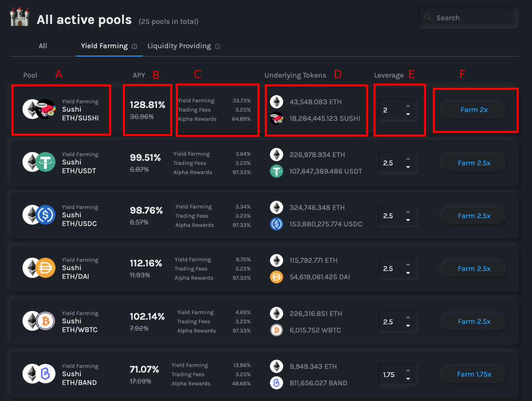Viewport: 532px width, 401px height.
Task: Click the castle icon beside All active pools
Action: coord(20,17)
